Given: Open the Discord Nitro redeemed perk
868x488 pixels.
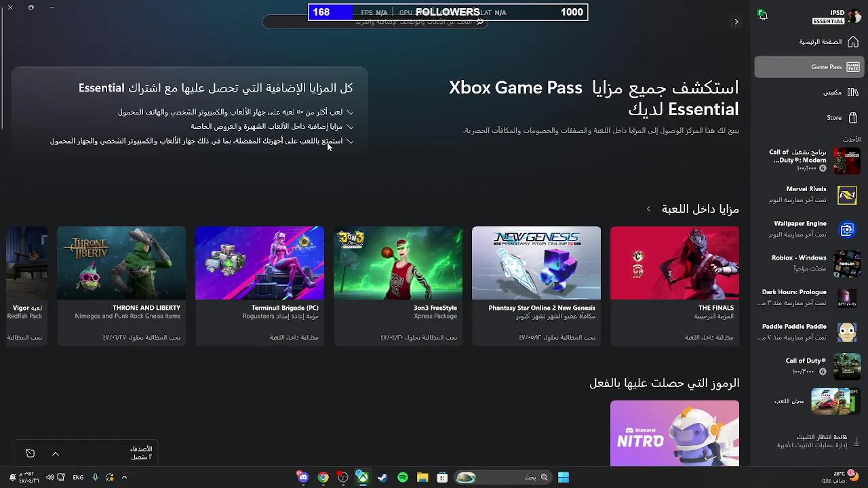Looking at the screenshot, I should coord(675,433).
